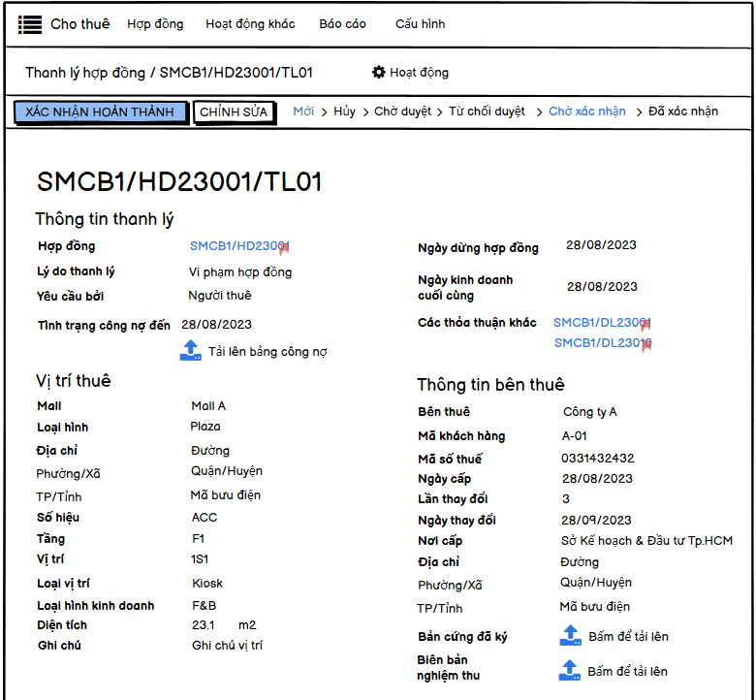Click the Ghi chú vị trí note value

point(227,645)
